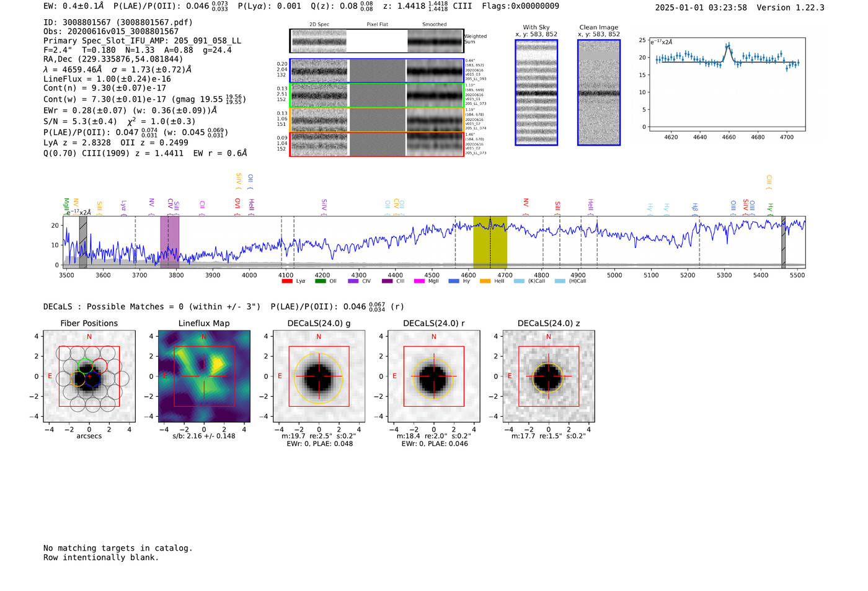
Task: Click the magenta CII line label above spectrum
Action: (202, 207)
